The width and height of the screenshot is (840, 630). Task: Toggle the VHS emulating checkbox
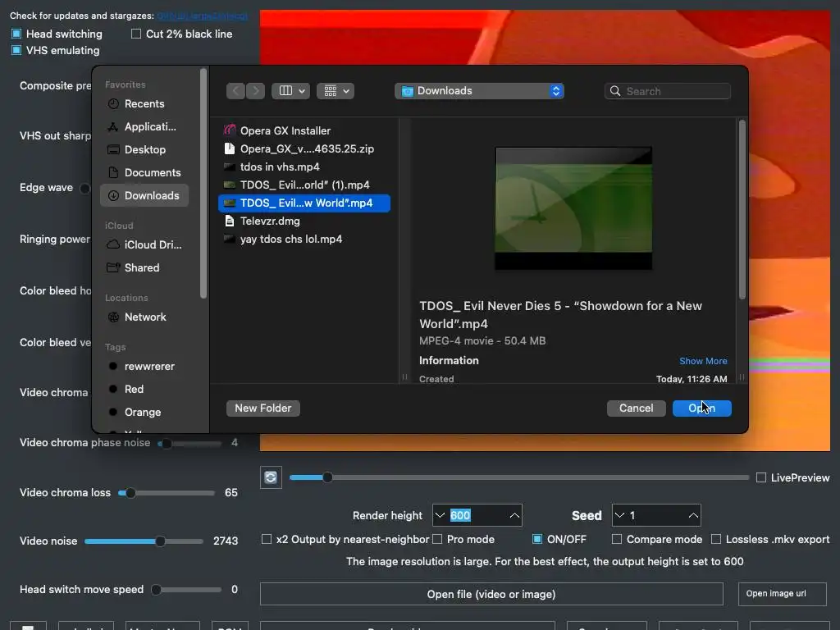[x=16, y=50]
